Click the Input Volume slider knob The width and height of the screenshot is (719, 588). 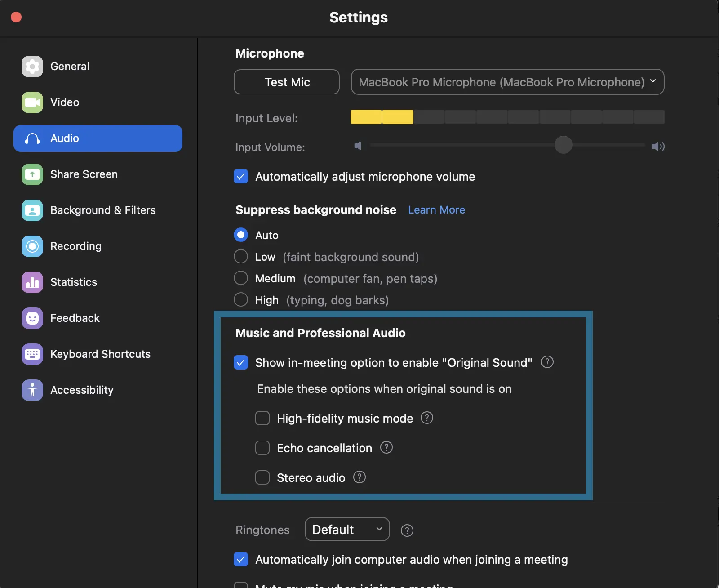563,145
